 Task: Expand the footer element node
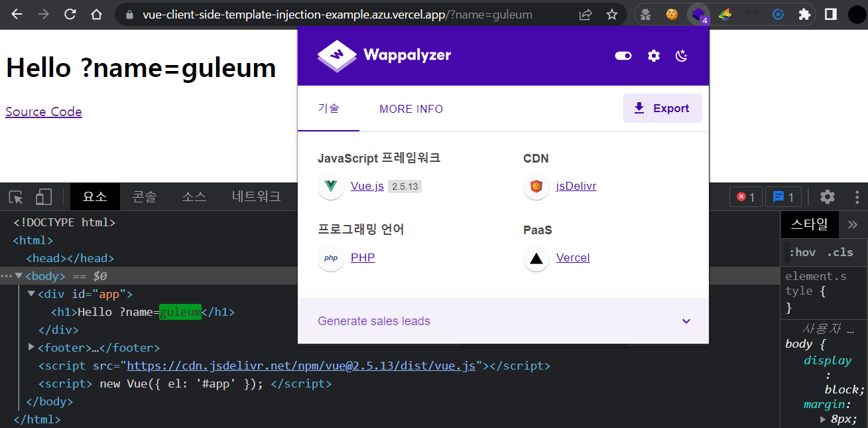(x=31, y=347)
